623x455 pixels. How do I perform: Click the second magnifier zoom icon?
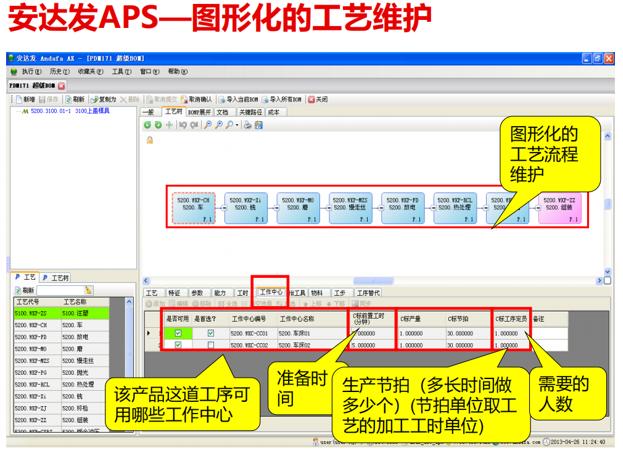click(x=219, y=125)
